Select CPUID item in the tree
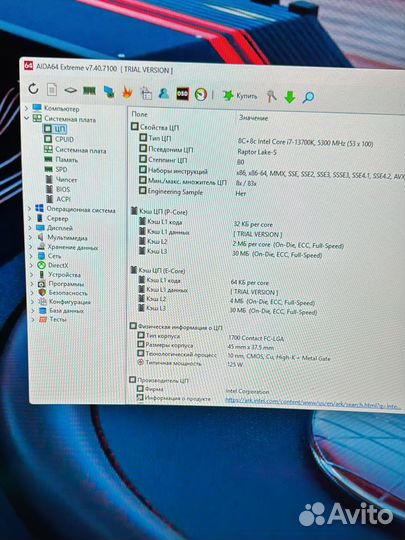Image resolution: width=405 pixels, height=540 pixels. coord(59,139)
